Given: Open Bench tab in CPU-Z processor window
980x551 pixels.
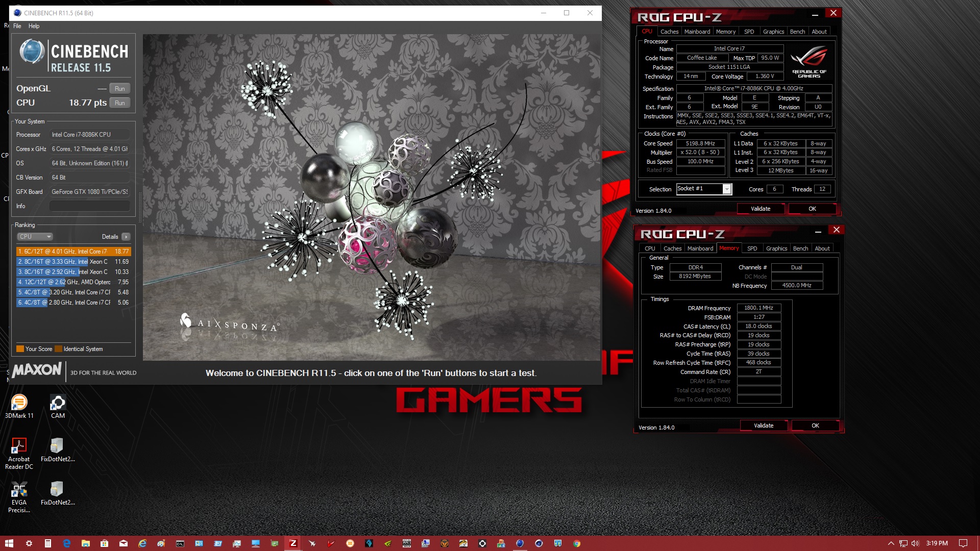Looking at the screenshot, I should (797, 32).
